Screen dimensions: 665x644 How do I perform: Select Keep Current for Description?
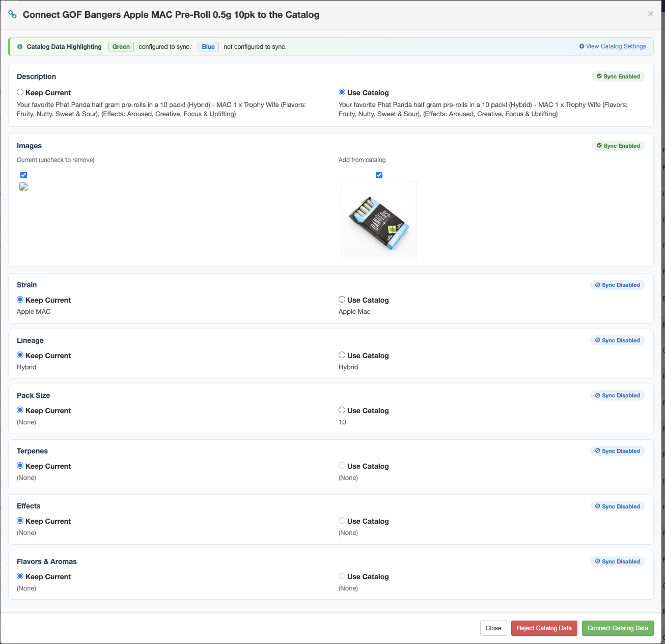(x=20, y=92)
